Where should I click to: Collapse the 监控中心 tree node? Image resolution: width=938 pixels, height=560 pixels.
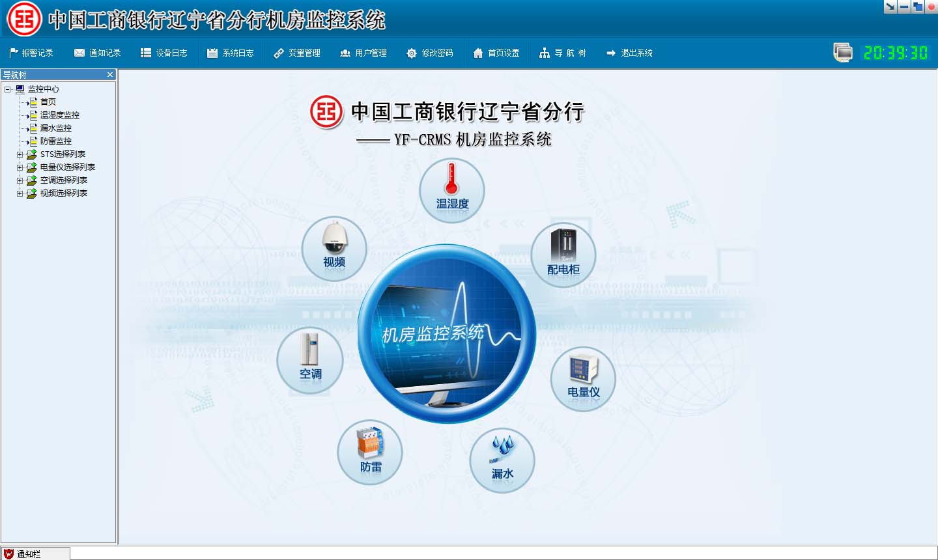pos(8,89)
